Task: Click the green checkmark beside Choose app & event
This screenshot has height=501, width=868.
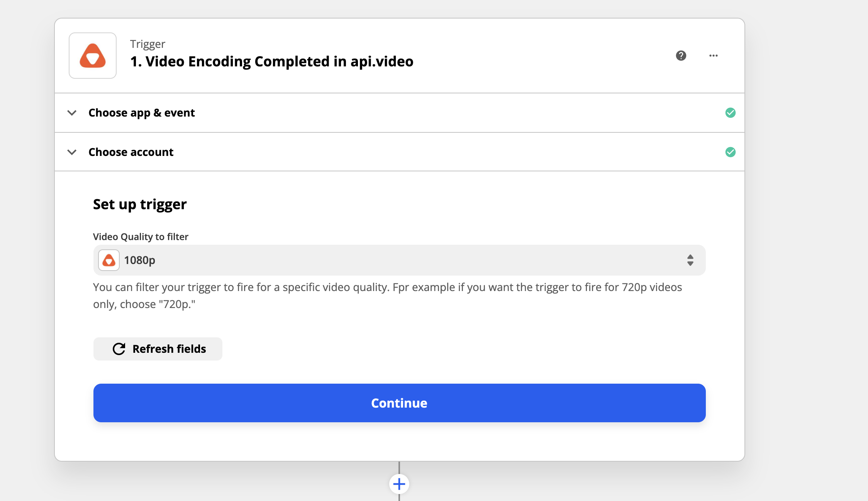Action: tap(730, 112)
